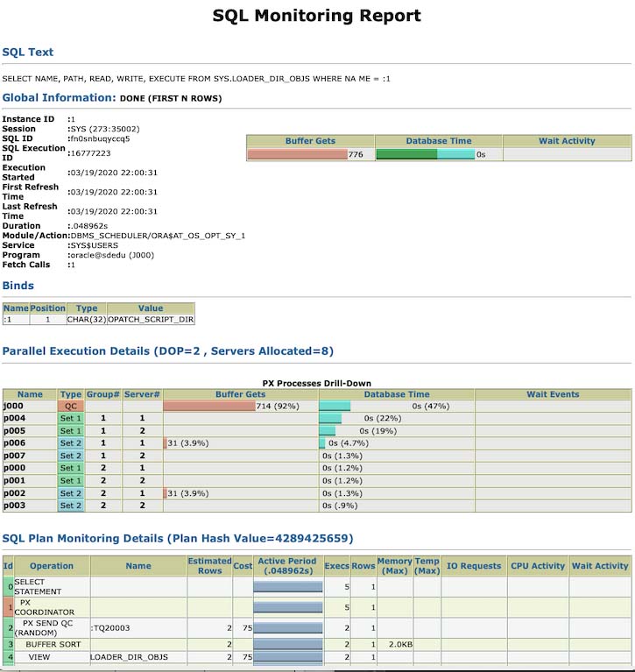Click the PX SEND QC (RANDOM) operation
This screenshot has width=635, height=672.
pos(44,628)
